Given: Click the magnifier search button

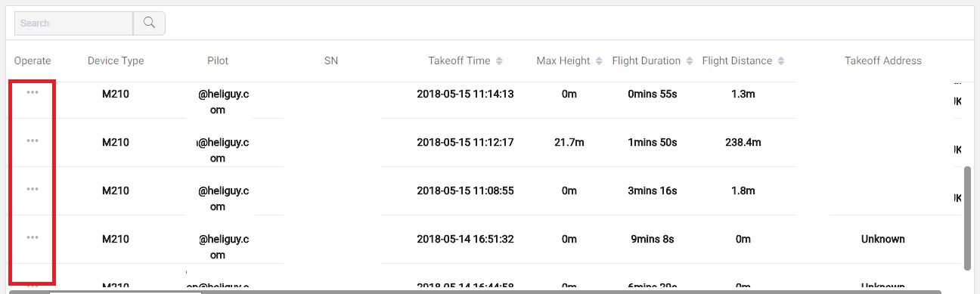Looking at the screenshot, I should [149, 23].
